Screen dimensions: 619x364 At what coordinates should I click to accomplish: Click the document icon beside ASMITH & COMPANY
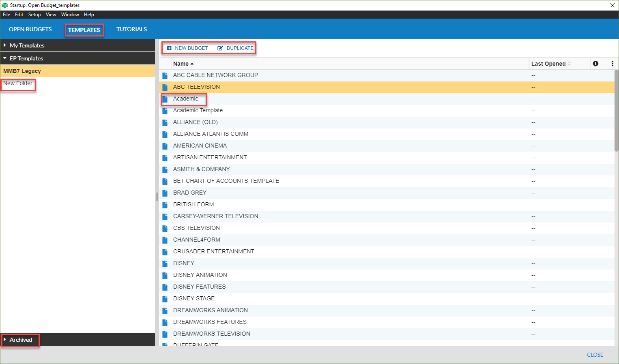165,169
